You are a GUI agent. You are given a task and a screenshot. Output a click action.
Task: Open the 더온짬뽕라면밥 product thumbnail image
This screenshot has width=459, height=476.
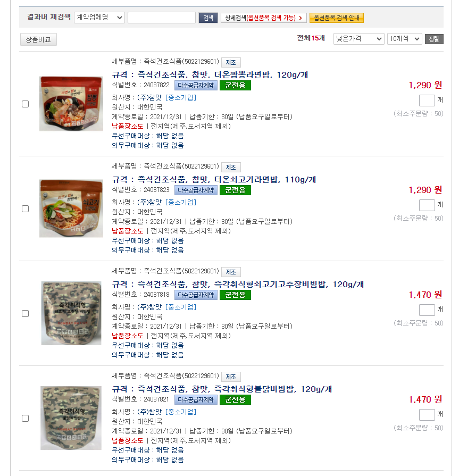[71, 104]
